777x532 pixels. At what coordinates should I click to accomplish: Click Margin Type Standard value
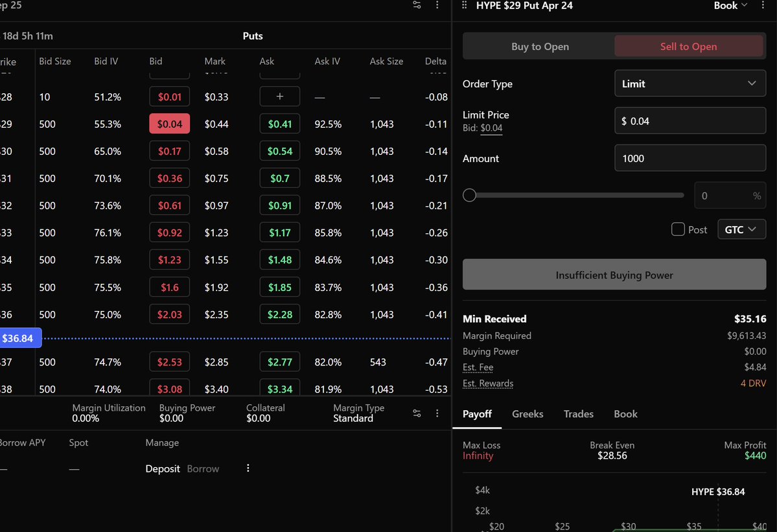click(x=353, y=419)
